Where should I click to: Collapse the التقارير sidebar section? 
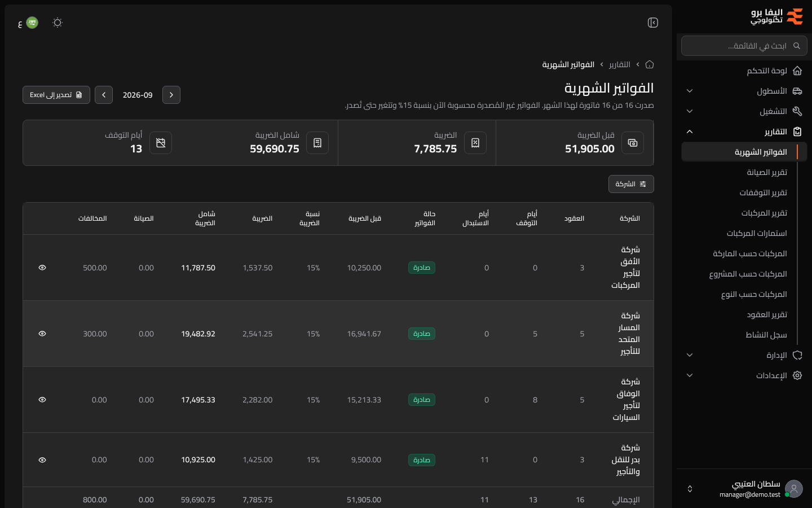(x=744, y=132)
